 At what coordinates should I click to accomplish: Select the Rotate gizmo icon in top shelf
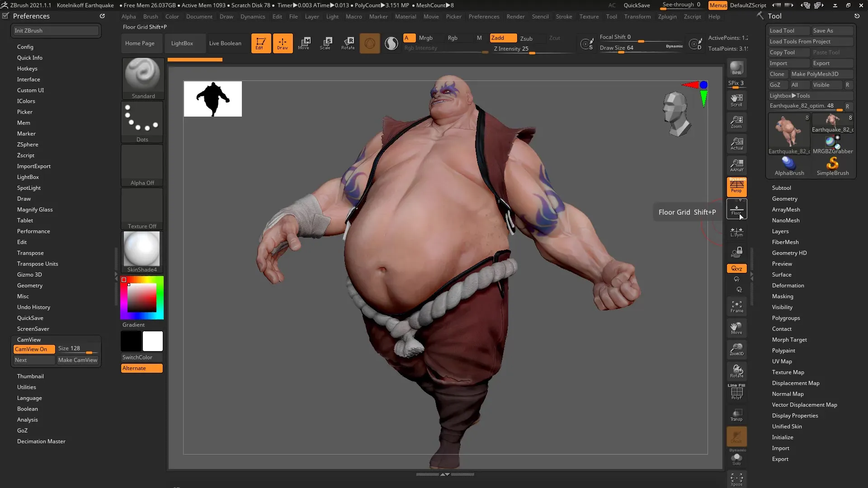[x=348, y=43]
